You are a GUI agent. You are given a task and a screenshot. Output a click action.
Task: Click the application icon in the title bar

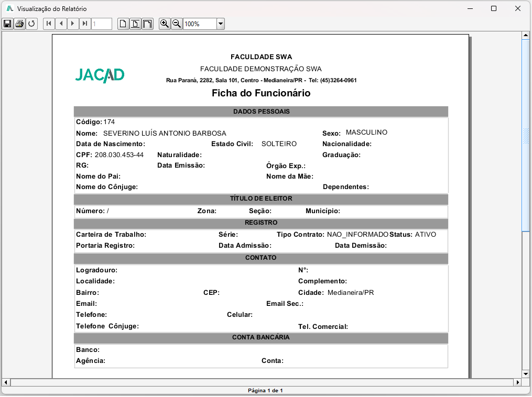pos(10,8)
